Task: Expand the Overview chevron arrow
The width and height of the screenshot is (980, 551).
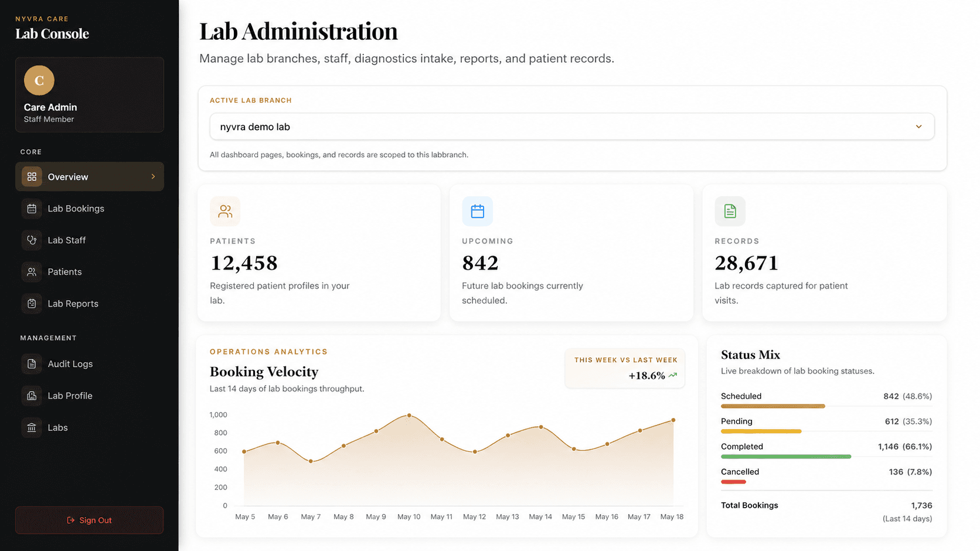Action: [153, 176]
